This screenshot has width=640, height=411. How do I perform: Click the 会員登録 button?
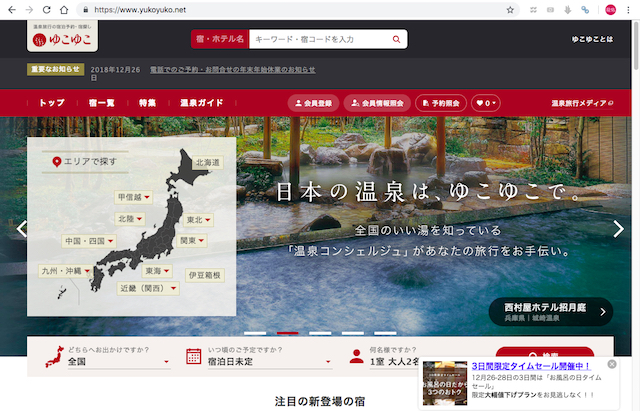click(x=313, y=103)
